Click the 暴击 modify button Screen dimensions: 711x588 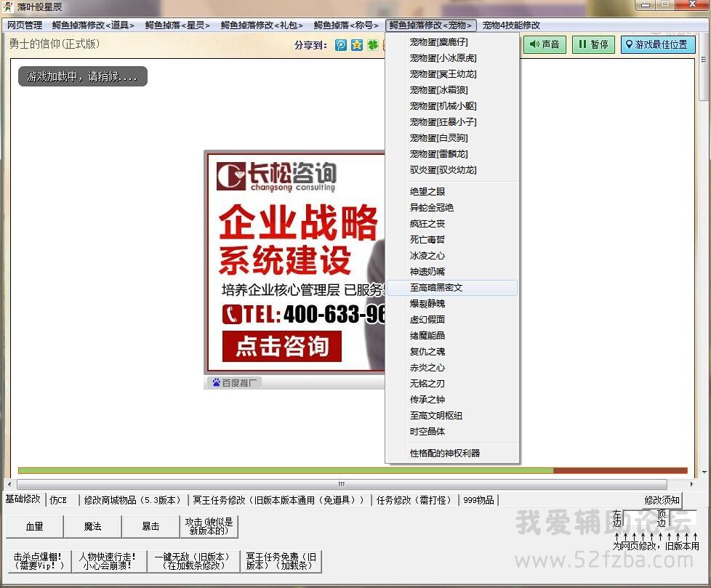151,526
